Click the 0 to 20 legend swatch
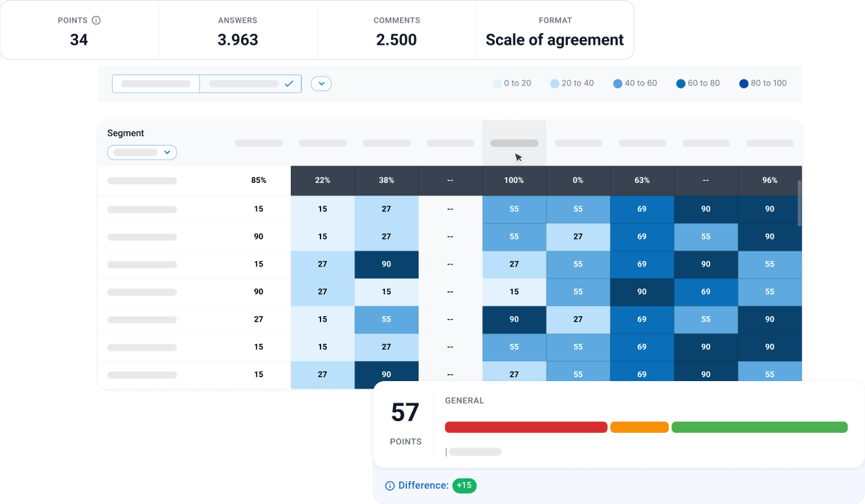Image resolution: width=865 pixels, height=504 pixels. point(497,84)
